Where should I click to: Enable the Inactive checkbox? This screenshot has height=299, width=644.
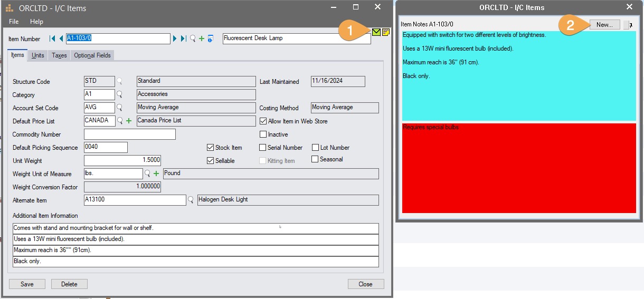tap(263, 134)
